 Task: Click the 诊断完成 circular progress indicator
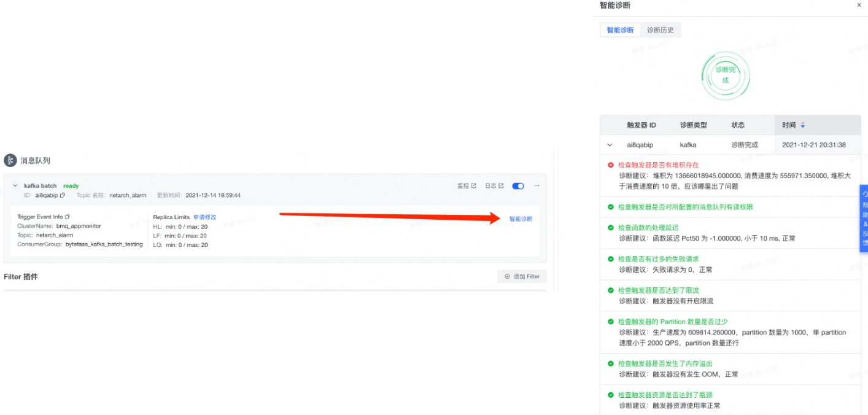click(x=726, y=76)
